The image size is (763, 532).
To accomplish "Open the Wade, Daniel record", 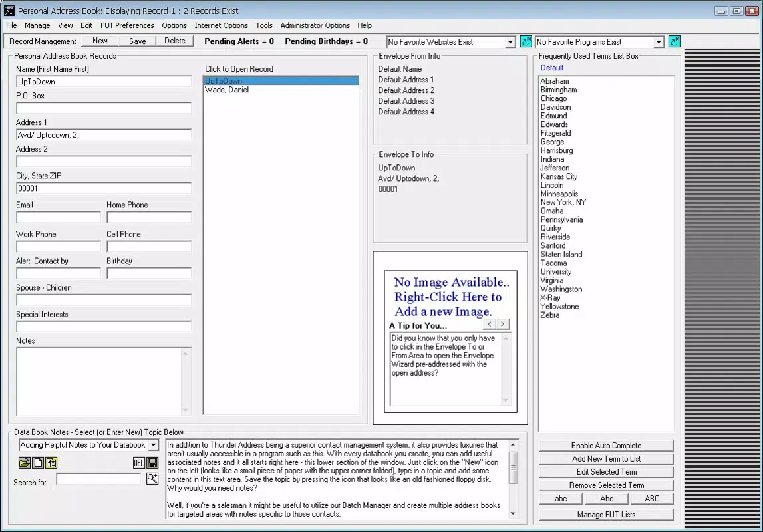I will click(281, 90).
